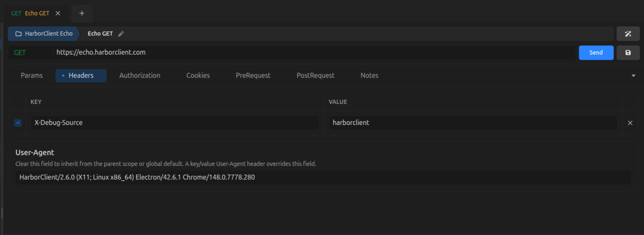Uncheck the X-Debug-Source header checkbox
Viewport: 644px width, 235px height.
18,123
